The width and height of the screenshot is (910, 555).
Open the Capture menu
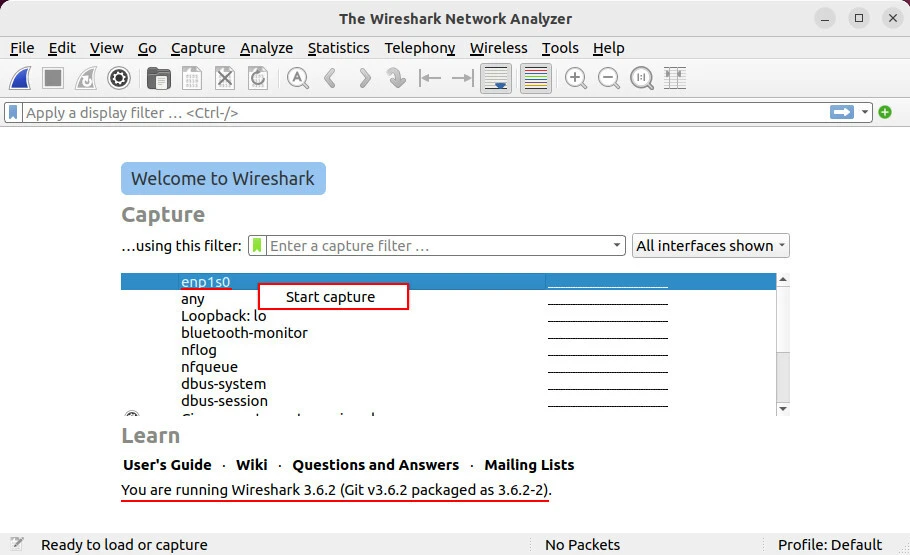[x=198, y=48]
